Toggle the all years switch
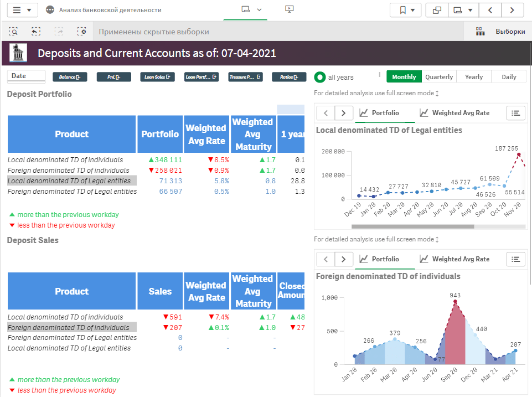This screenshot has height=397, width=532. point(320,77)
